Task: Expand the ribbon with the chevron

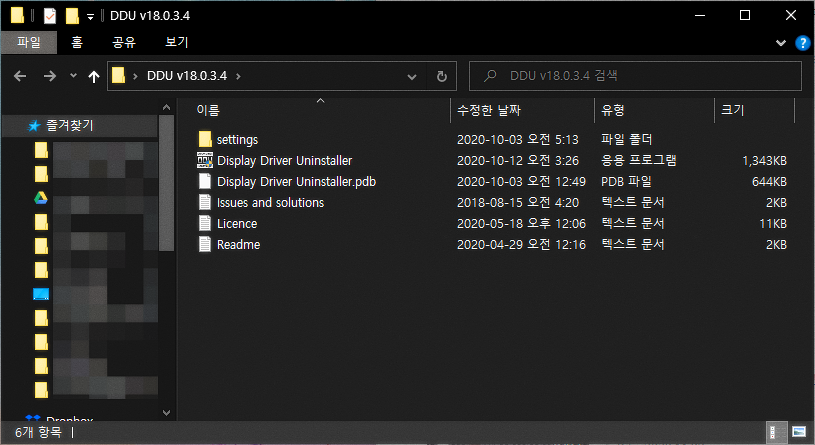Action: pos(781,43)
